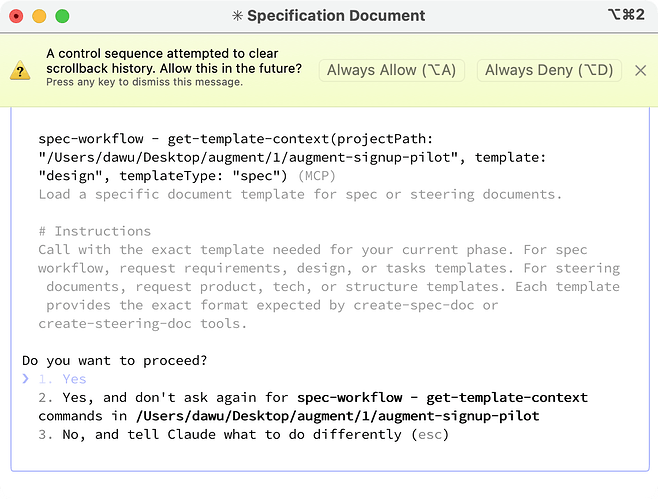Image resolution: width=658 pixels, height=499 pixels.
Task: Click the '# Instructions' heading
Action: point(94,231)
